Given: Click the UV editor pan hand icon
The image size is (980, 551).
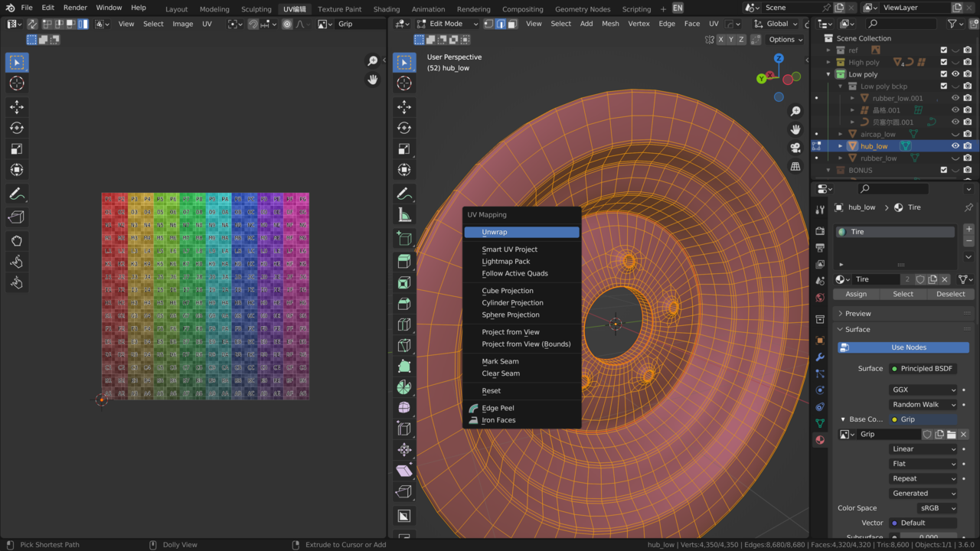Looking at the screenshot, I should pyautogui.click(x=373, y=80).
